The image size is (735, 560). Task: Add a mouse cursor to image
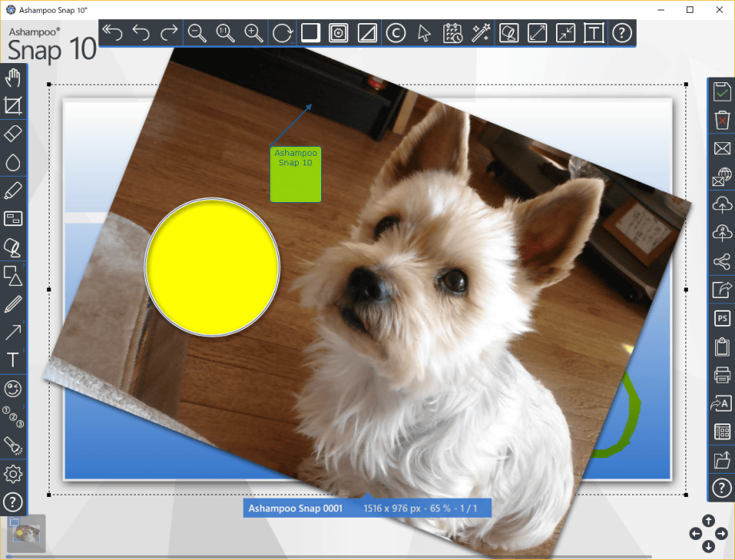click(x=423, y=33)
